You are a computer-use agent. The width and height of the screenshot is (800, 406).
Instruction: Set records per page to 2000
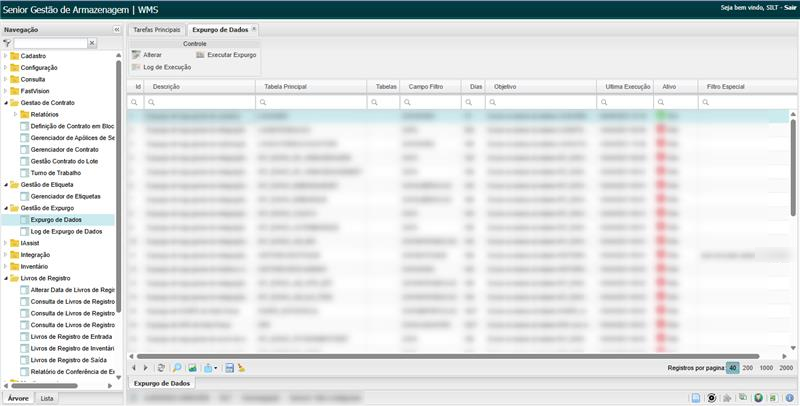click(x=786, y=368)
